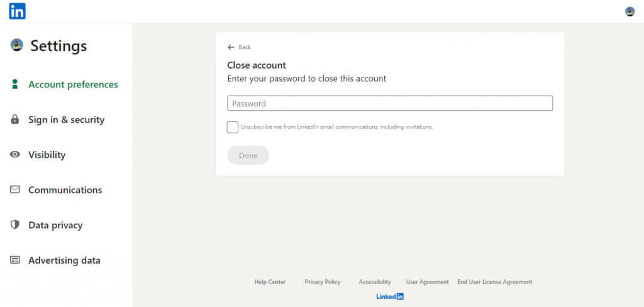Click the Account preferences person icon

(15, 84)
